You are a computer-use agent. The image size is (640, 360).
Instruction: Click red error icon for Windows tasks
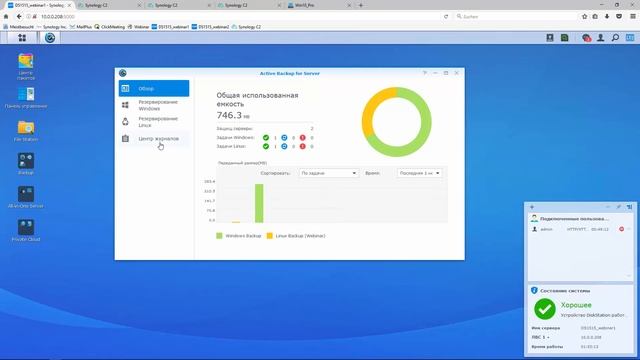pyautogui.click(x=302, y=138)
